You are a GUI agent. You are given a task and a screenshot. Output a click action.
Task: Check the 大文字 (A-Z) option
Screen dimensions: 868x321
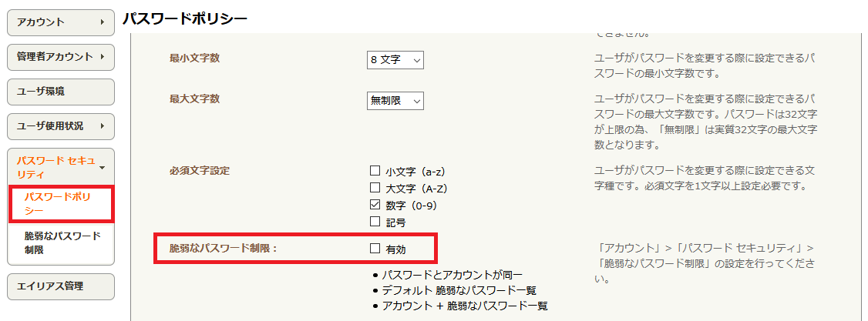(375, 188)
